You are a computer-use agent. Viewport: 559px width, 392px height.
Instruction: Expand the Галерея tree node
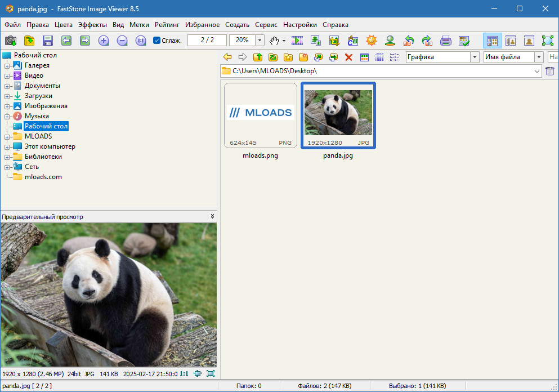[7, 66]
